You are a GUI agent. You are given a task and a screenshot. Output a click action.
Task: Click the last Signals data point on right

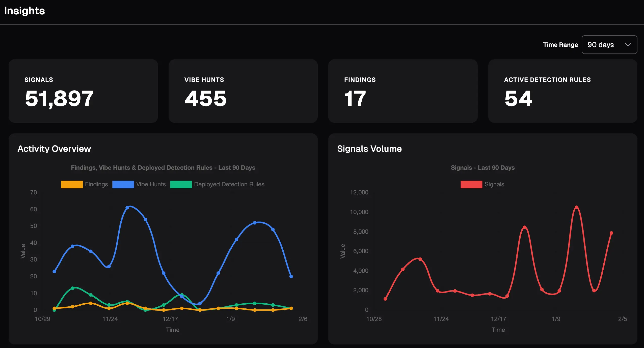(611, 233)
